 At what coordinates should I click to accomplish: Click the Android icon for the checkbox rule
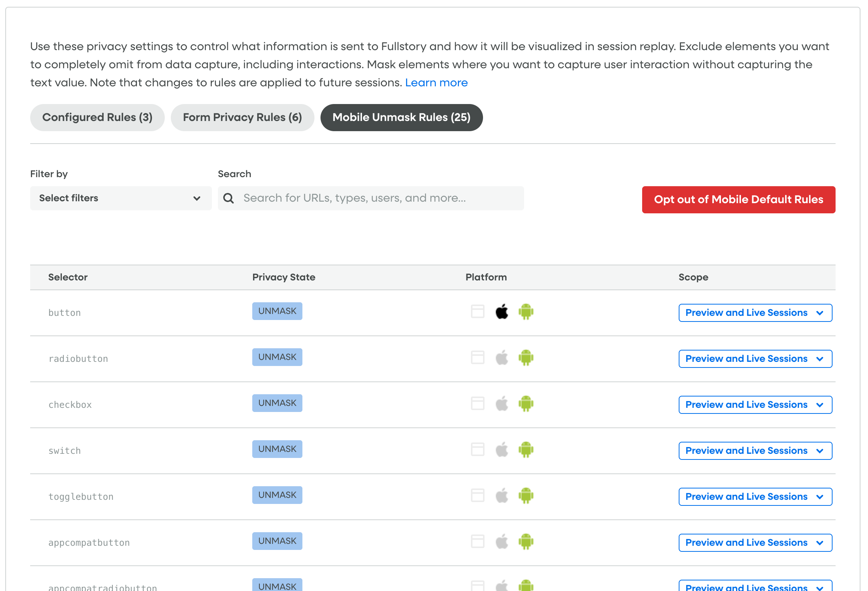[526, 404]
